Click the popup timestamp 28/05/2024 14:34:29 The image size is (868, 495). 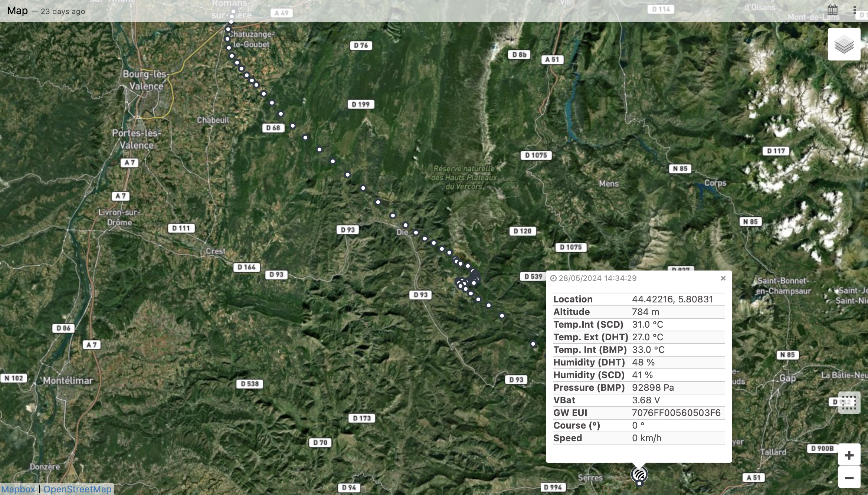coord(597,278)
